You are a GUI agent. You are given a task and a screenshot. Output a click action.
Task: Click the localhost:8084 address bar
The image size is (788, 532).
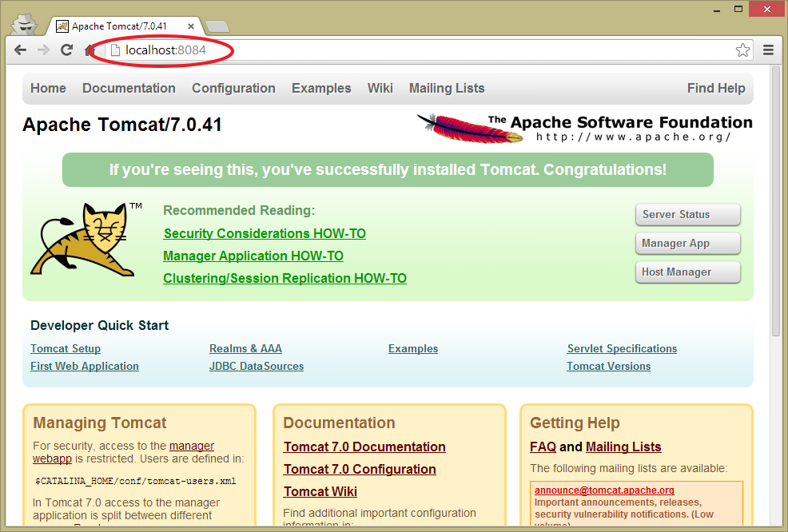point(400,50)
